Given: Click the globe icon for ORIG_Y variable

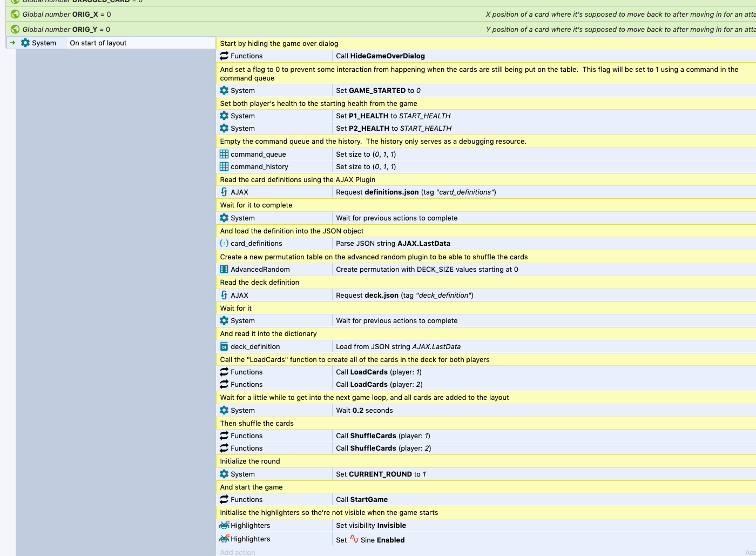Looking at the screenshot, I should [15, 29].
